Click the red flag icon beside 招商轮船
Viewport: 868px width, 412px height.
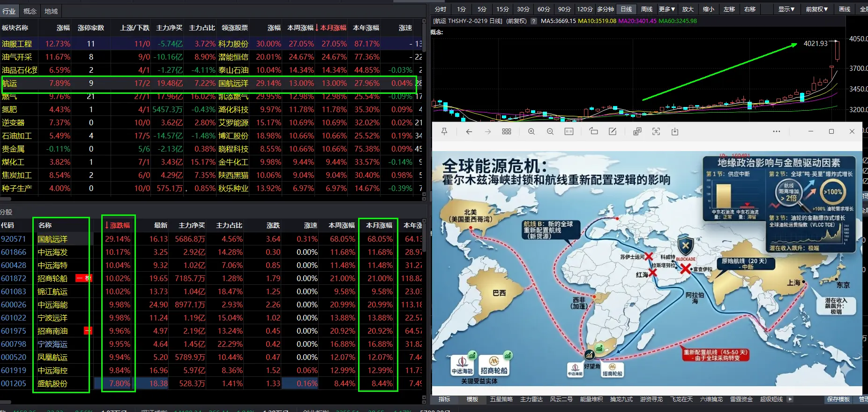click(84, 278)
